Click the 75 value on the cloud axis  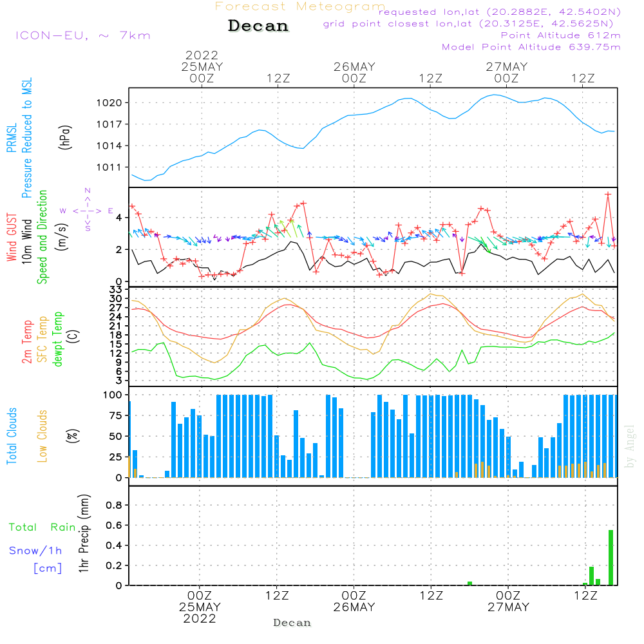click(116, 415)
